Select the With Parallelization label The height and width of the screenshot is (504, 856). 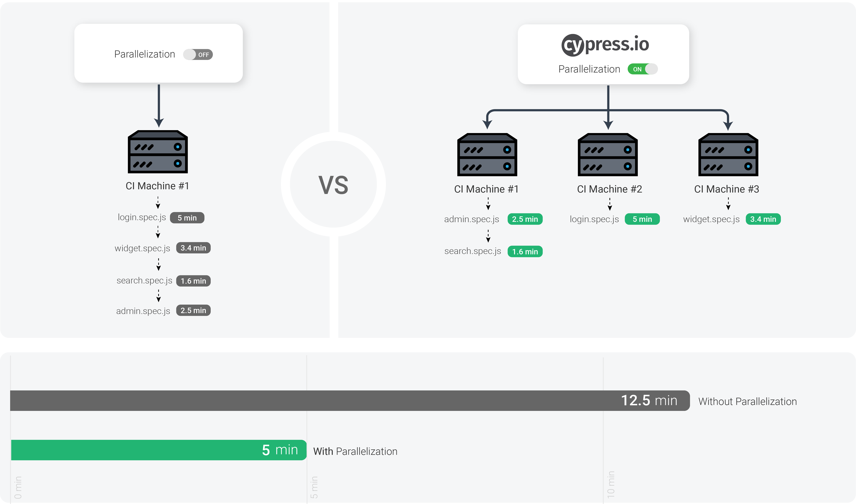(x=355, y=451)
